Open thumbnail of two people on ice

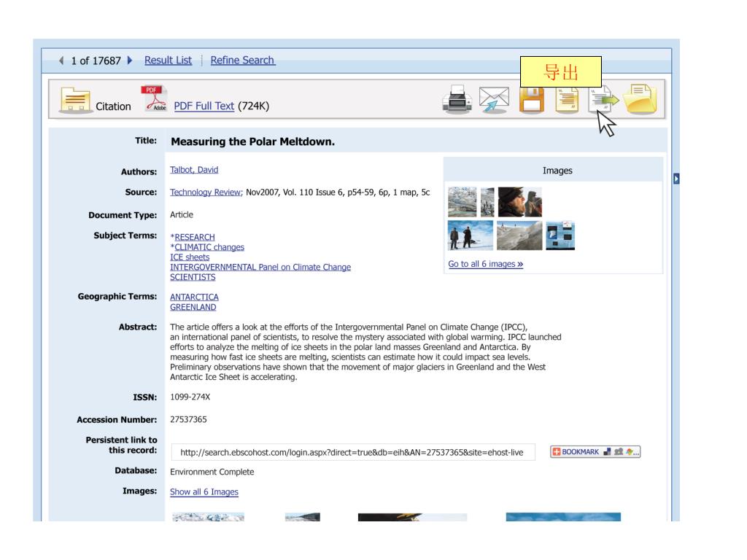(471, 236)
